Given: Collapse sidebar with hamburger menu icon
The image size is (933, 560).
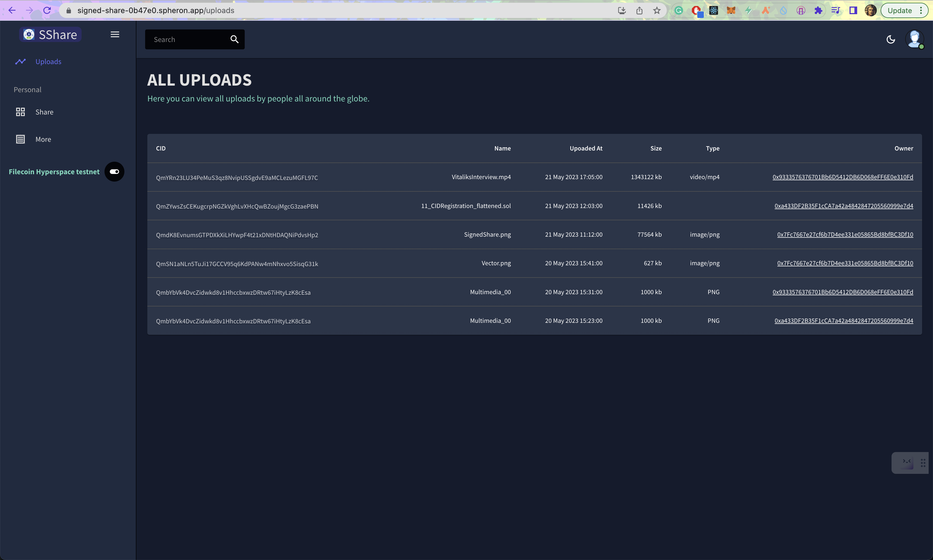Looking at the screenshot, I should [115, 34].
